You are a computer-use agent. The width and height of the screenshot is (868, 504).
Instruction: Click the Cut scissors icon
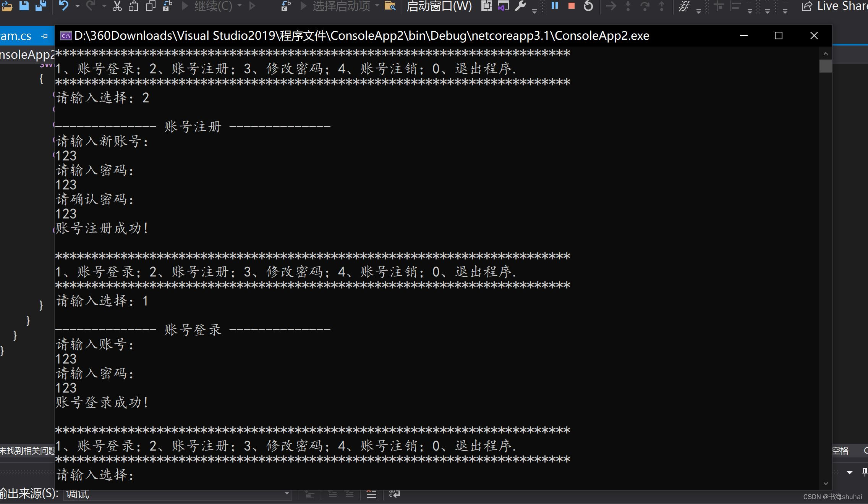pyautogui.click(x=117, y=6)
